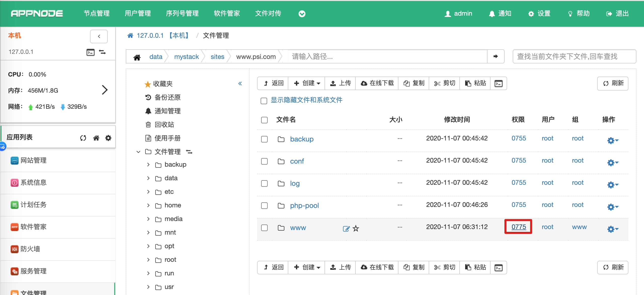
Task: Click the path go arrow button
Action: (496, 56)
